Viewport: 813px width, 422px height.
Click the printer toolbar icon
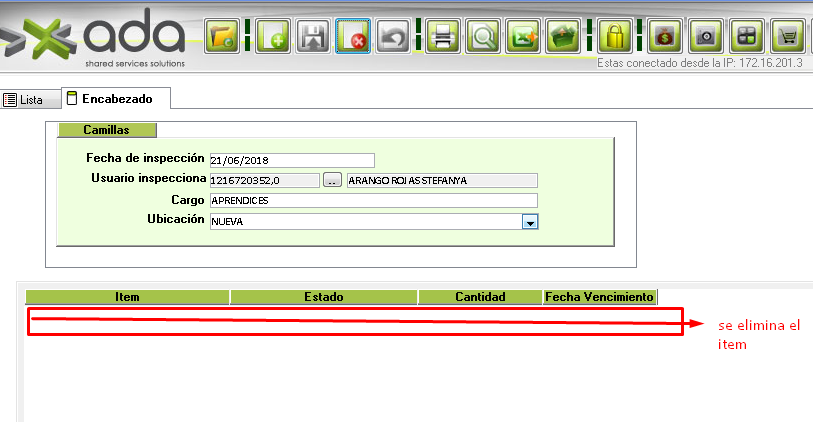click(443, 36)
